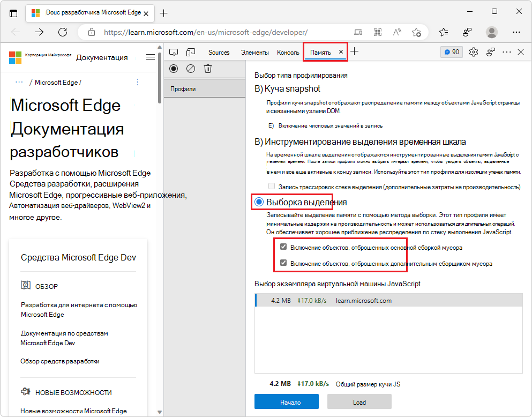Open the QR code icon in address bar
532x417 pixels.
pos(378,32)
